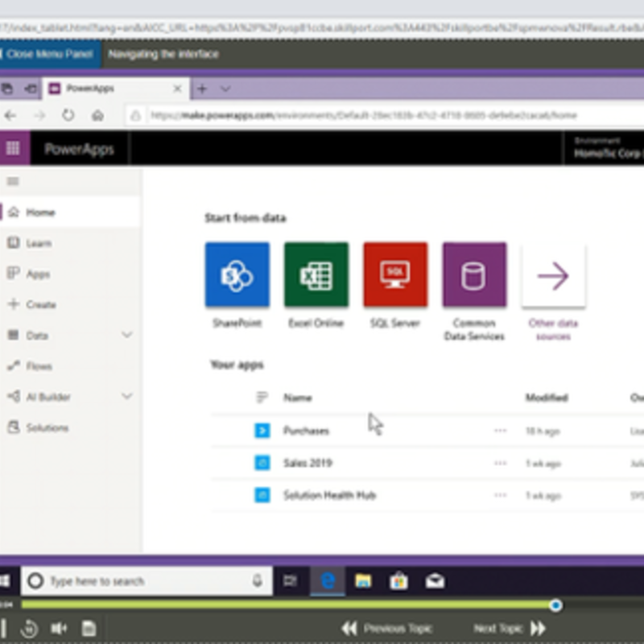Open the Sales 2019 app name
This screenshot has height=644, width=644.
pyautogui.click(x=308, y=463)
